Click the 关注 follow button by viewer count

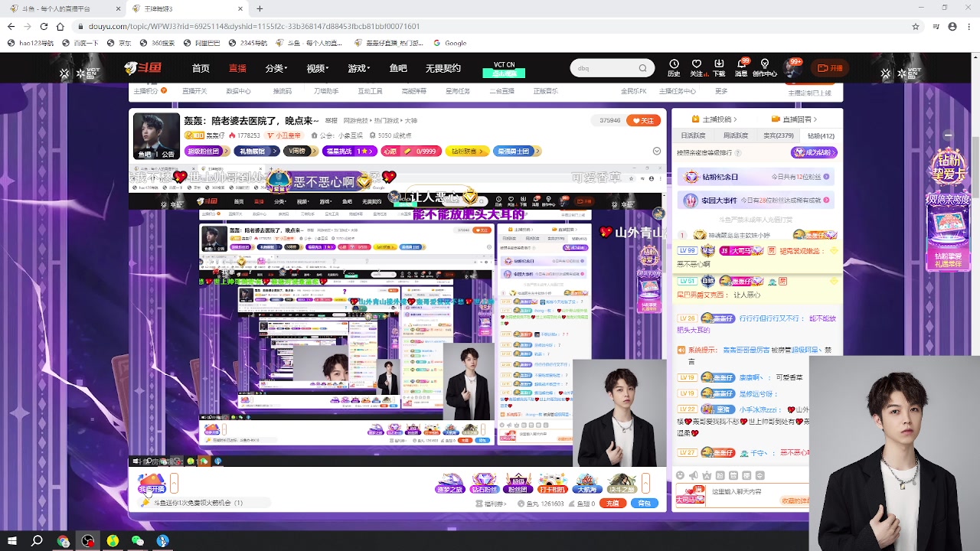[x=644, y=120]
